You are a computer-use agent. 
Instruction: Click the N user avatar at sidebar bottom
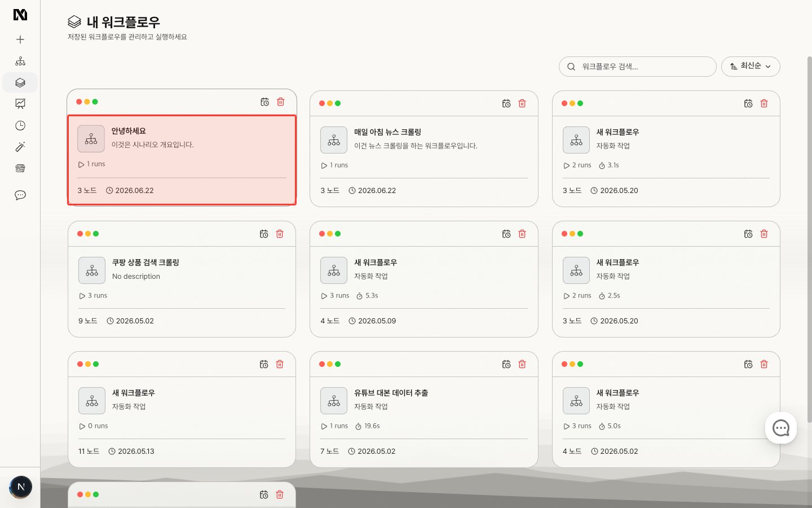[21, 487]
